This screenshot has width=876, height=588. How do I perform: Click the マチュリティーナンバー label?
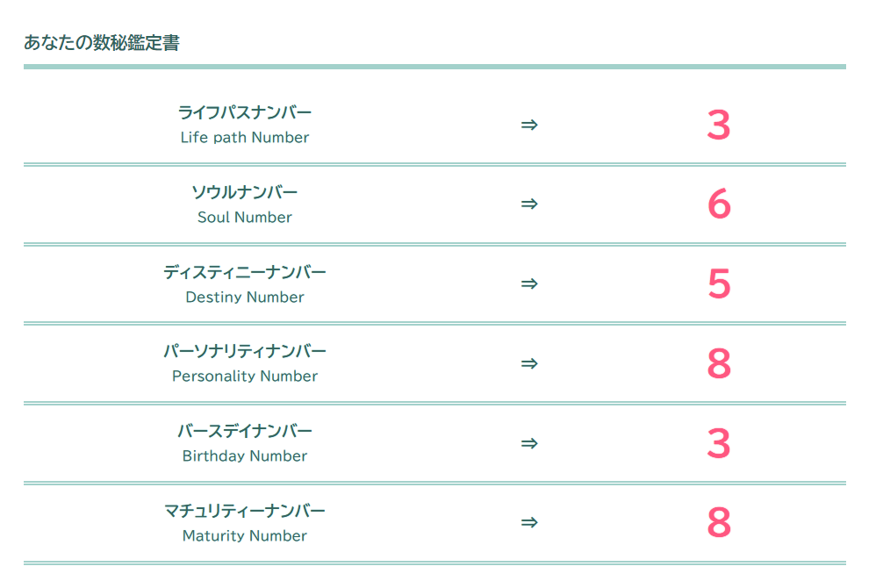tap(245, 511)
